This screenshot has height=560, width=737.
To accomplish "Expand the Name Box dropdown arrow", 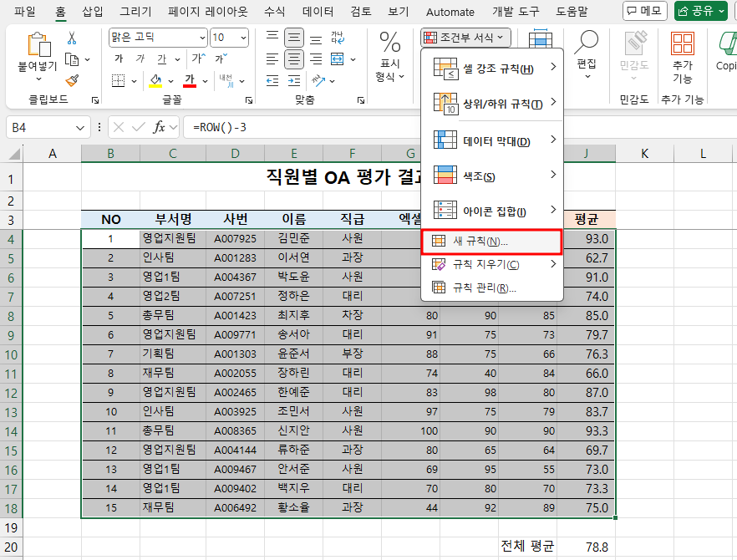I will (x=80, y=128).
